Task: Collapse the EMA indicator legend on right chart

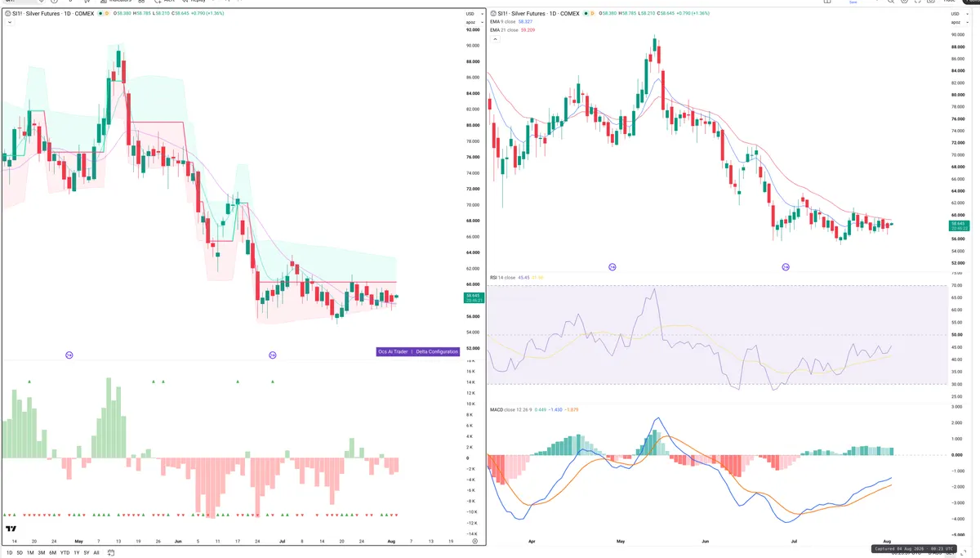Action: click(x=494, y=38)
